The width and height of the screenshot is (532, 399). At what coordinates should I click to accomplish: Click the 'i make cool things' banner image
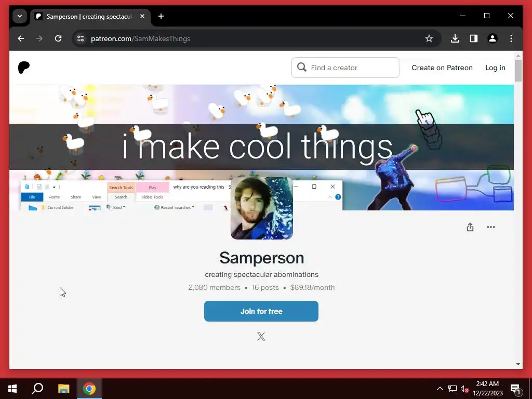261,147
